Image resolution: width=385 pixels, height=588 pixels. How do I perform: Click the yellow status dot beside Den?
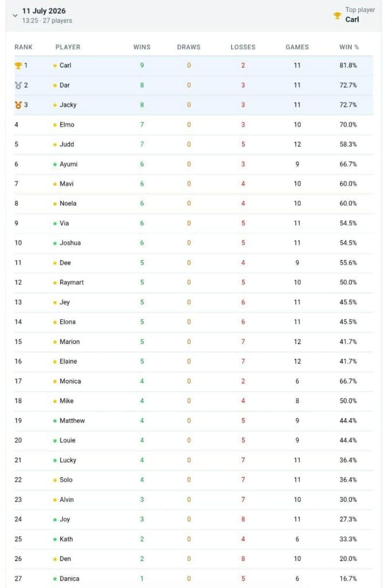tap(55, 559)
